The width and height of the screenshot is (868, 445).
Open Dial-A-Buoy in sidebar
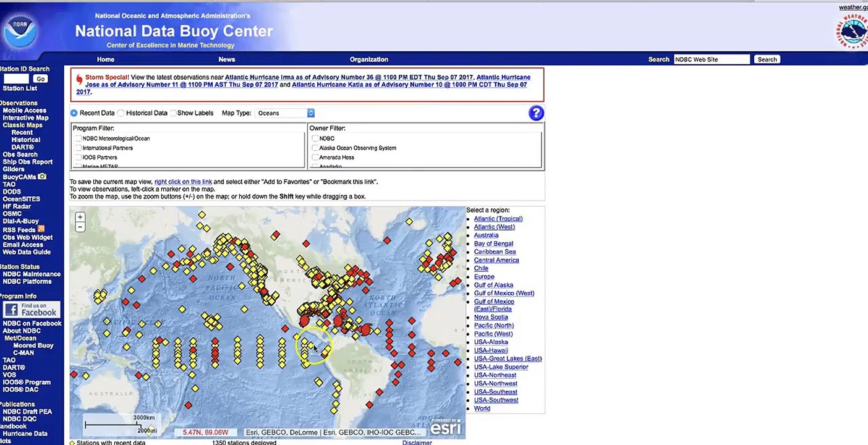click(x=20, y=221)
